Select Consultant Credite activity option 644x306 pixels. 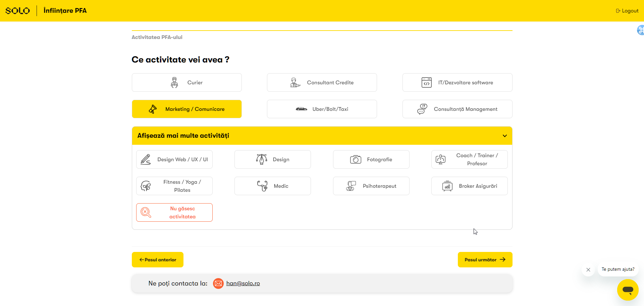tap(322, 83)
